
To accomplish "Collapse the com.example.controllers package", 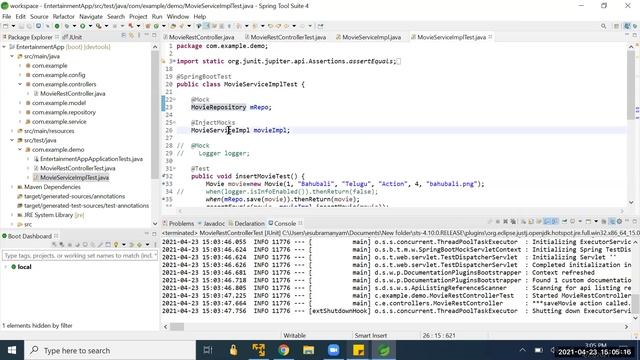I will pyautogui.click(x=20, y=84).
